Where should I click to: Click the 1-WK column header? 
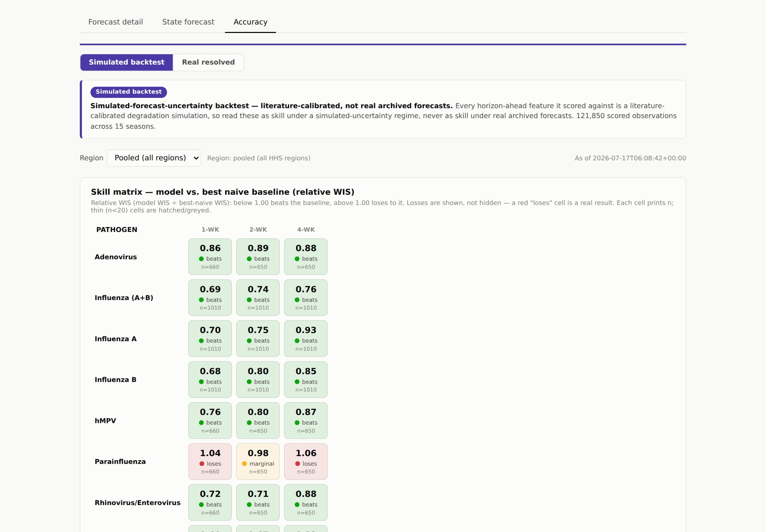(210, 230)
